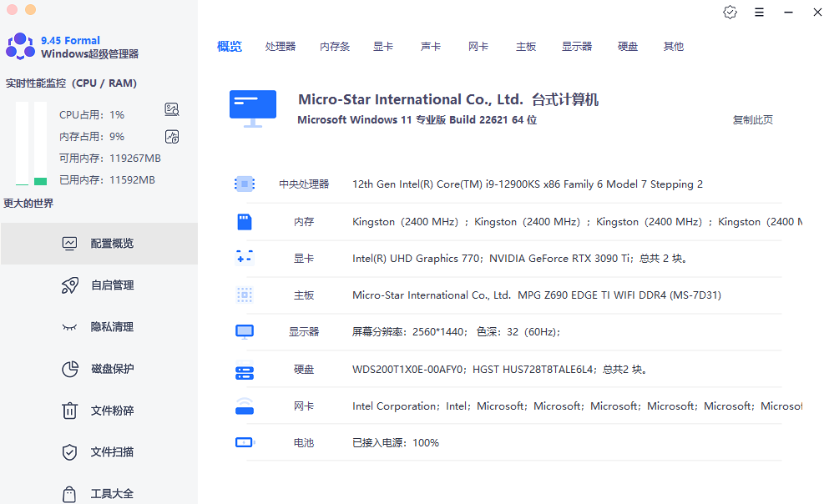Screen dimensions: 824x504
Task: Switch to the 内存条 tab
Action: pyautogui.click(x=335, y=47)
